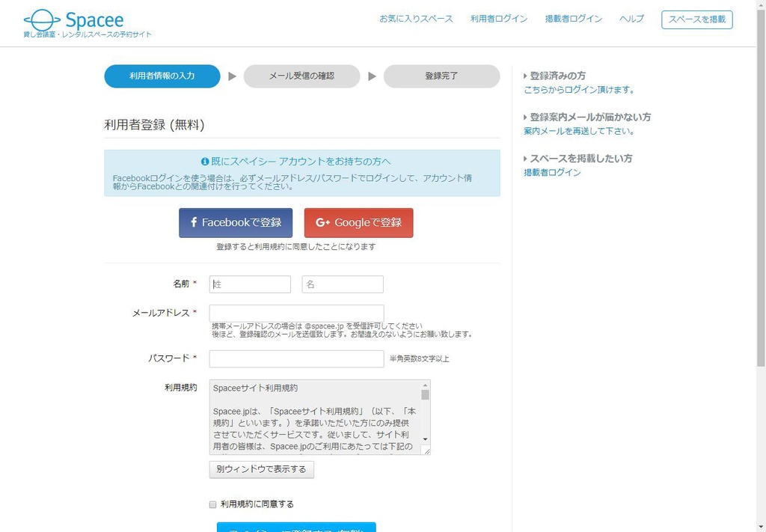
Task: Click the 半角英数8文字以上 hint text
Action: 419,359
